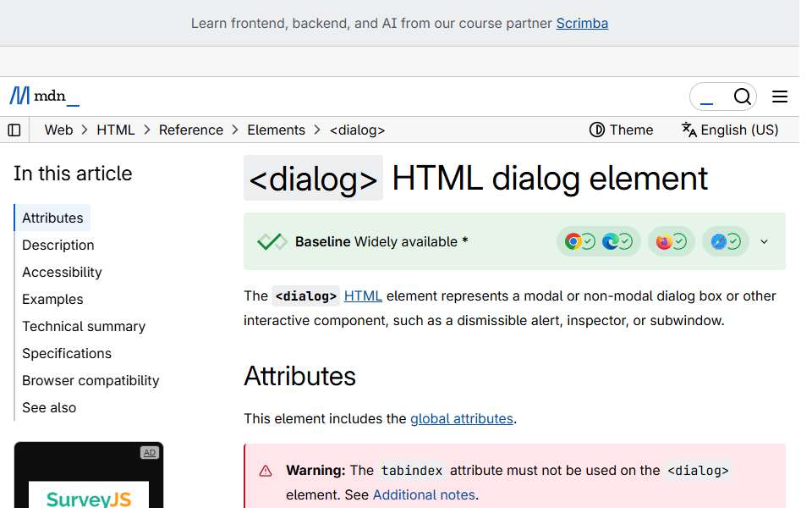
Task: Jump to Technical summary section
Action: (84, 326)
